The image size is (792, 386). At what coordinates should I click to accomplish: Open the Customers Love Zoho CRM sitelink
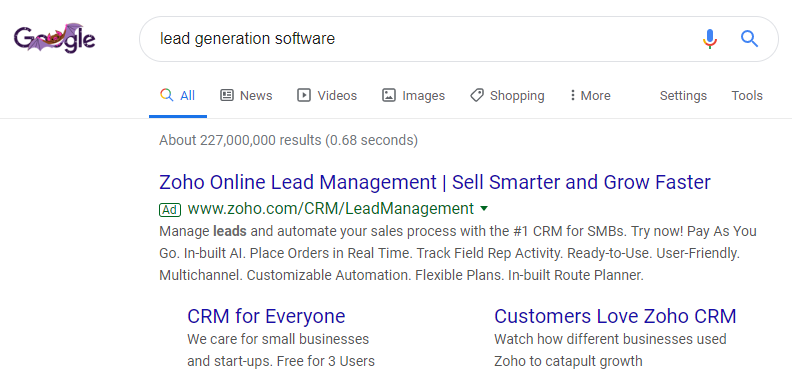pos(615,316)
